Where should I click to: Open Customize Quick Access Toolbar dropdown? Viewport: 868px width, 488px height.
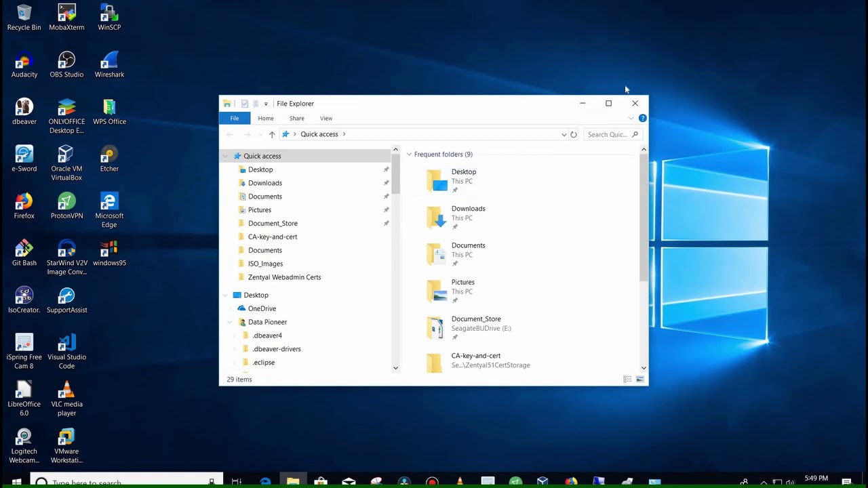[266, 104]
